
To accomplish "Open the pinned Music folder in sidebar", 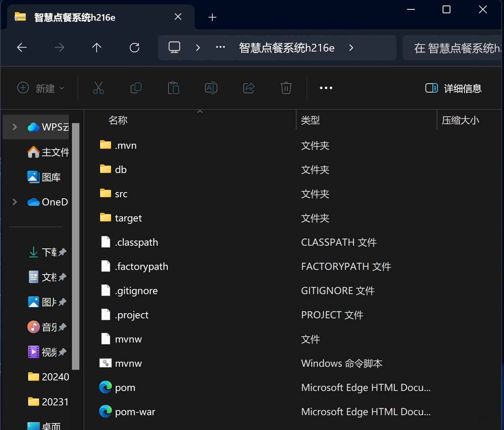I will point(47,327).
